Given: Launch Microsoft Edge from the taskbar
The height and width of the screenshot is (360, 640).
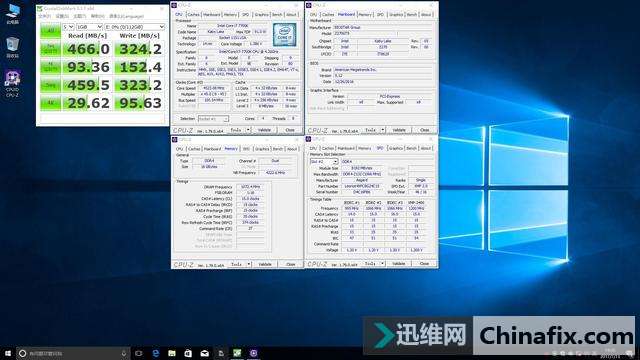Looking at the screenshot, I should pyautogui.click(x=156, y=353).
